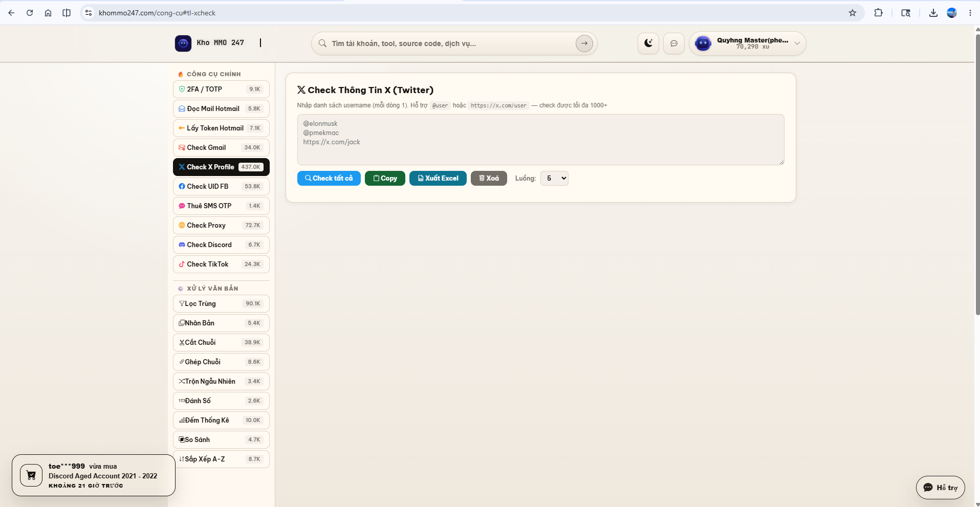This screenshot has width=980, height=507.
Task: Open Trộn Ngẫu Nhiên text tool
Action: [x=221, y=381]
